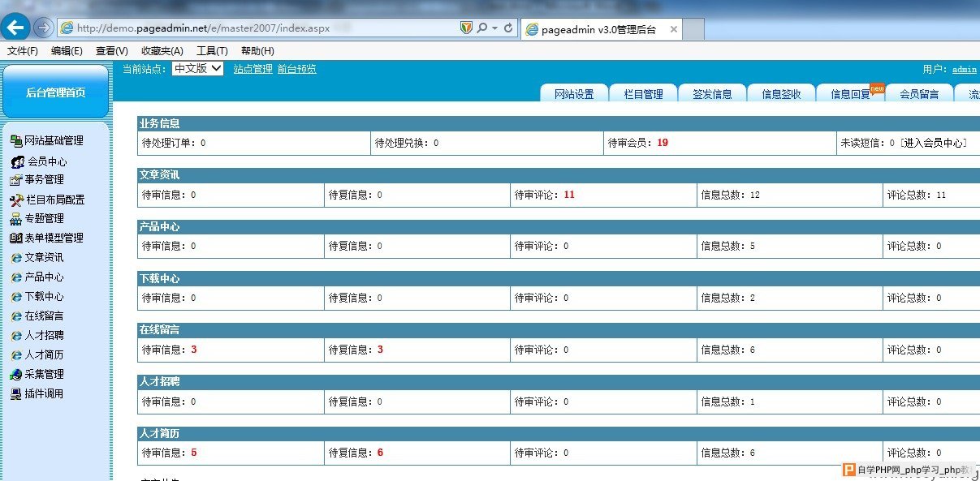
Task: Click 文章资讯 信息总数 value 12
Action: click(755, 195)
